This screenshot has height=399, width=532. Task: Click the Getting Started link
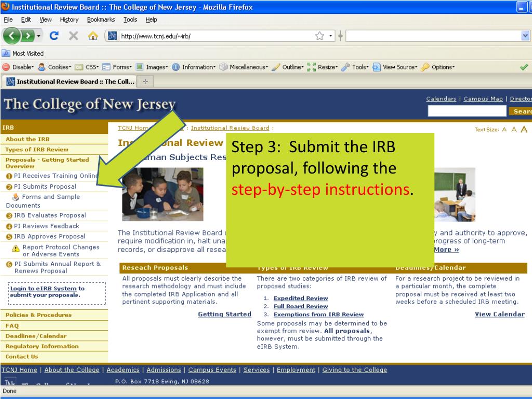tap(224, 314)
